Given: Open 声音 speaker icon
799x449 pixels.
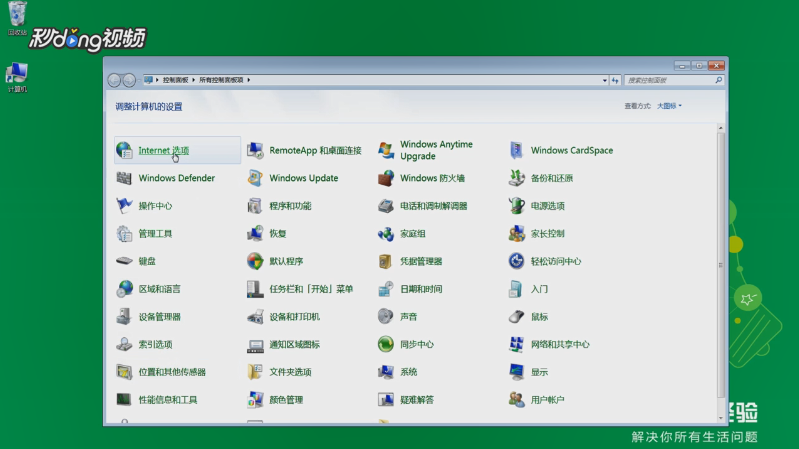Looking at the screenshot, I should pos(386,316).
